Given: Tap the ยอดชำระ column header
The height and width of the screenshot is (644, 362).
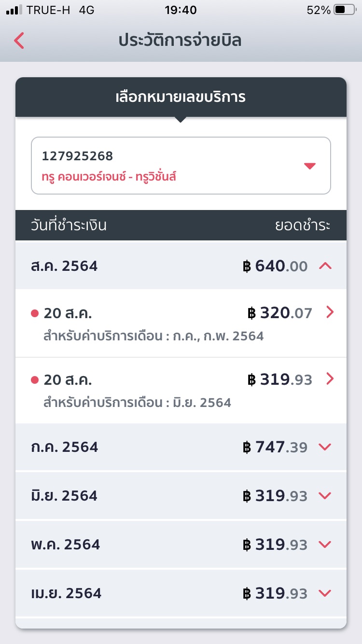Looking at the screenshot, I should (303, 225).
